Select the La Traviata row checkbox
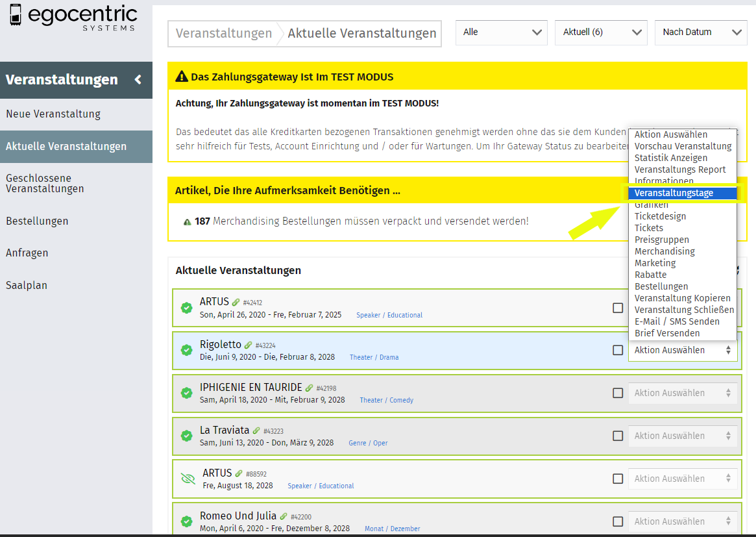 point(618,436)
